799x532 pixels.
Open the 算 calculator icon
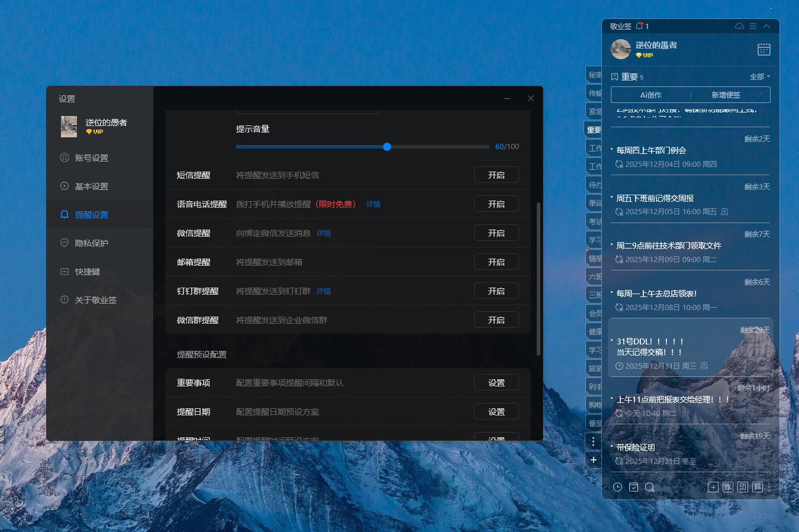point(758,486)
